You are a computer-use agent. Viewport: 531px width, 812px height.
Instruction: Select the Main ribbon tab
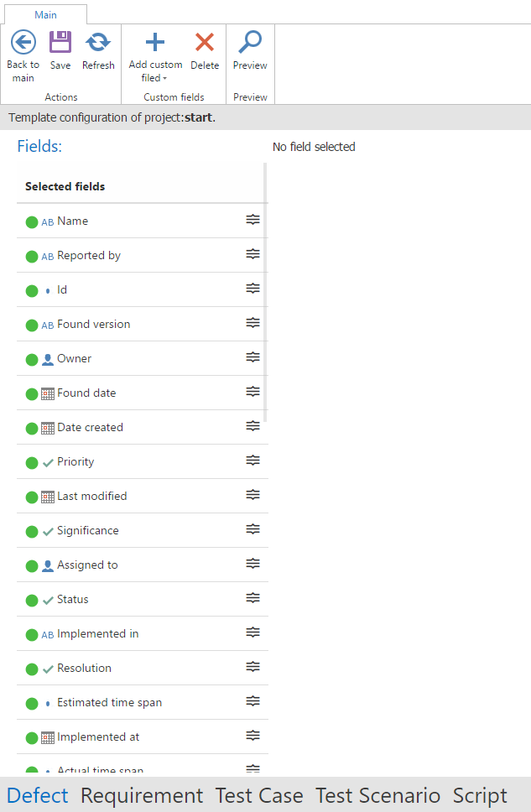45,14
